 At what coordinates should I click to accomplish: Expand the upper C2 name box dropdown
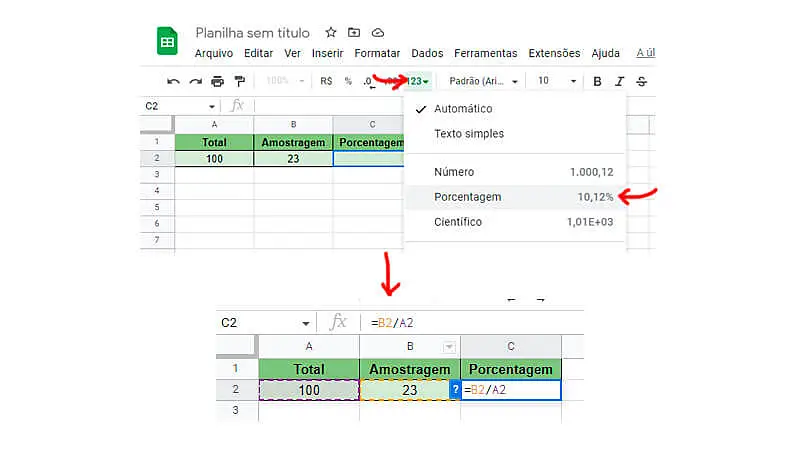(x=211, y=107)
